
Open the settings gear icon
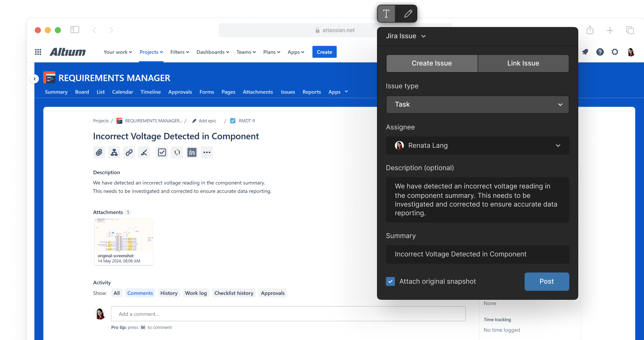pyautogui.click(x=615, y=52)
